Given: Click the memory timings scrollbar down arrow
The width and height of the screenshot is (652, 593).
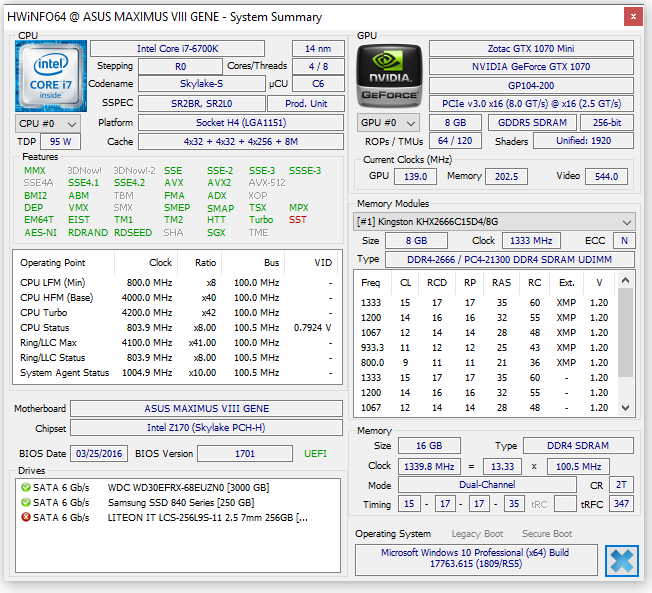Looking at the screenshot, I should tap(625, 408).
